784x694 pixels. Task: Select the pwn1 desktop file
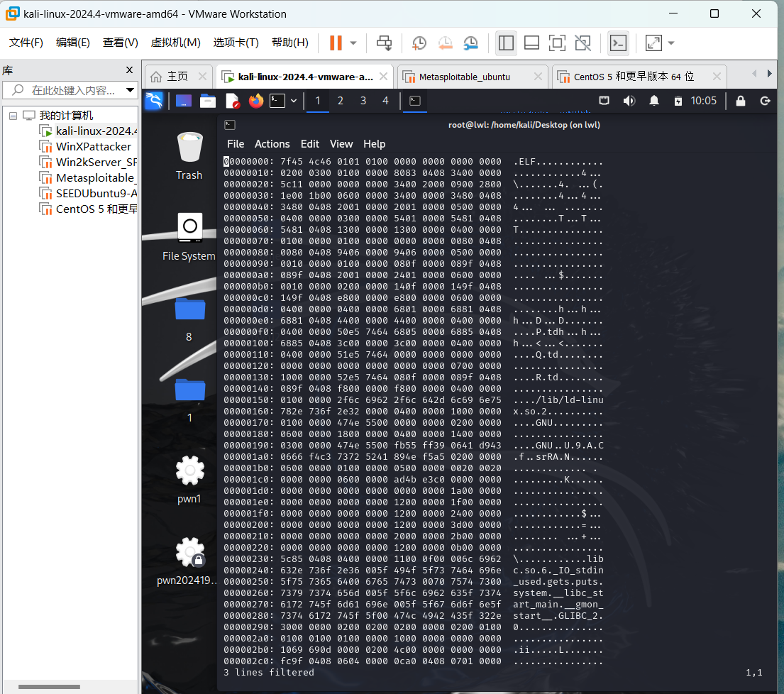189,480
